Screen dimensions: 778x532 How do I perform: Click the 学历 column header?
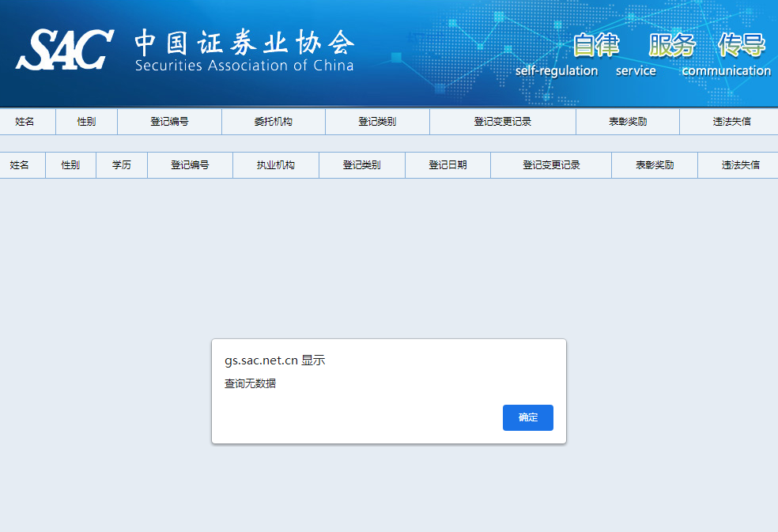122,165
